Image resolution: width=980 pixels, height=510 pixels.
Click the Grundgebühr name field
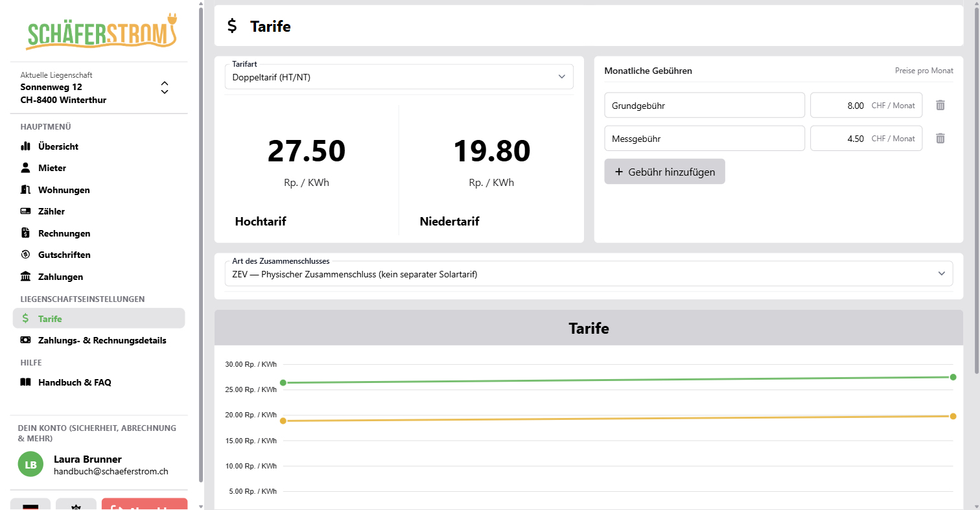[705, 105]
